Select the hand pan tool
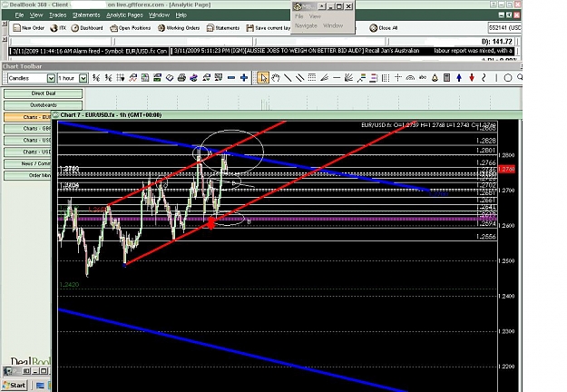Image resolution: width=567 pixels, height=392 pixels. tap(276, 78)
